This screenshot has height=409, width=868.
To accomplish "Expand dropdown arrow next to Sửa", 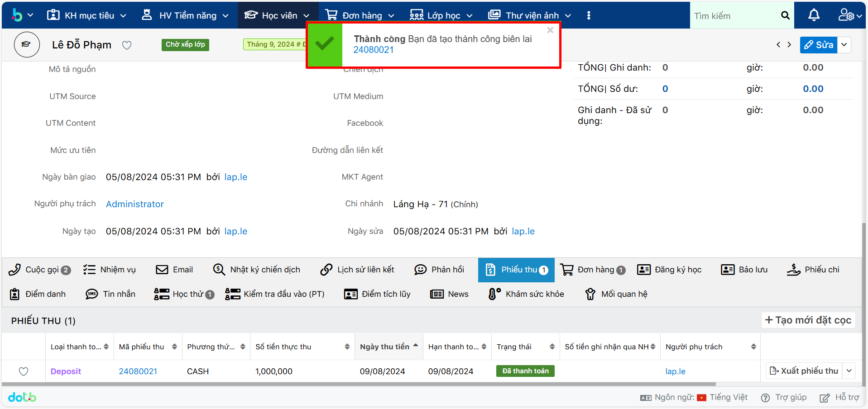I will coord(844,45).
